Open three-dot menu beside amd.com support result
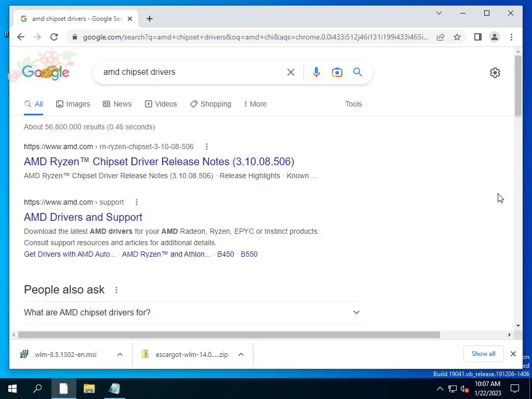Screen dimensions: 532x399 click(x=137, y=202)
